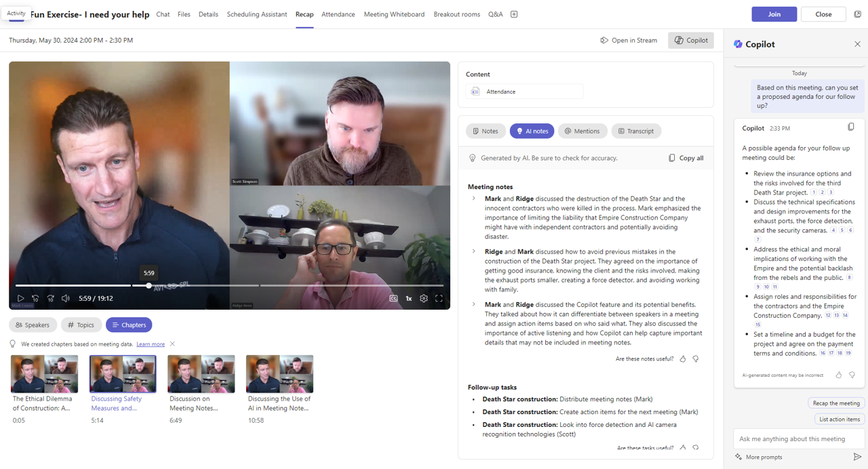Click the video progress bar scrubber
868x469 pixels.
coord(149,285)
